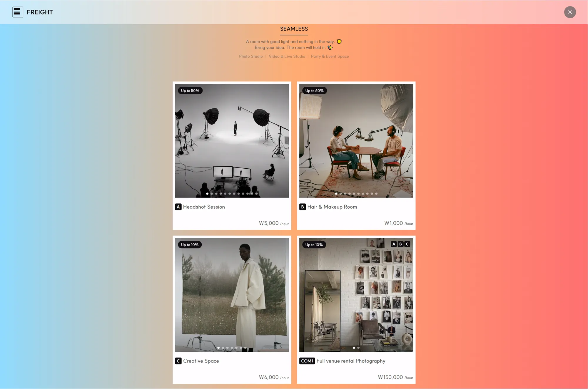
Task: Click the COM1 icon beside Full venue rental
Action: [x=307, y=361]
